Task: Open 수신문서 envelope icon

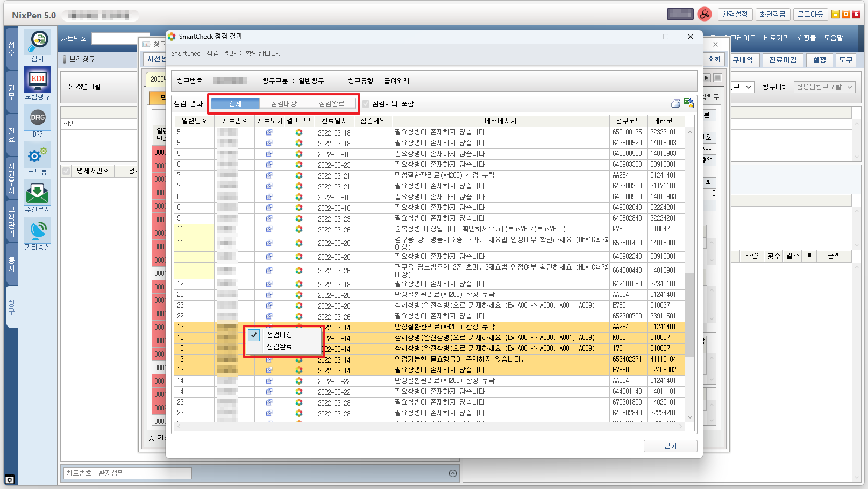Action: click(38, 193)
